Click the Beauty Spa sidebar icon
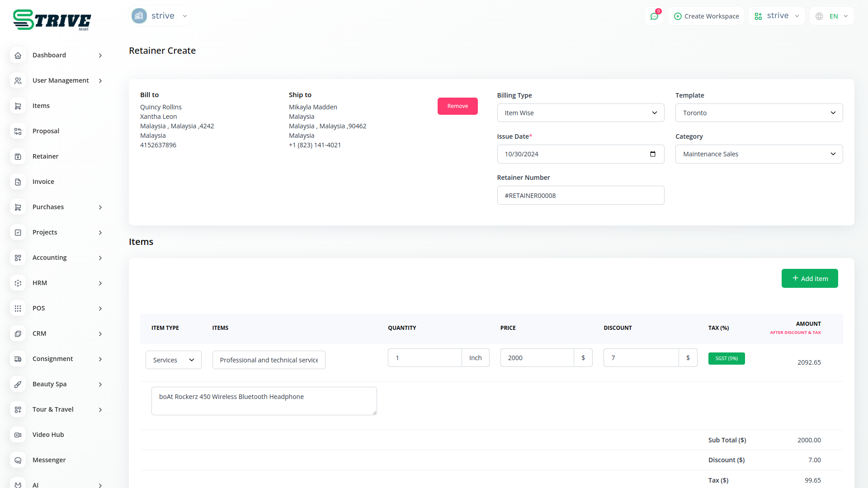 click(18, 384)
